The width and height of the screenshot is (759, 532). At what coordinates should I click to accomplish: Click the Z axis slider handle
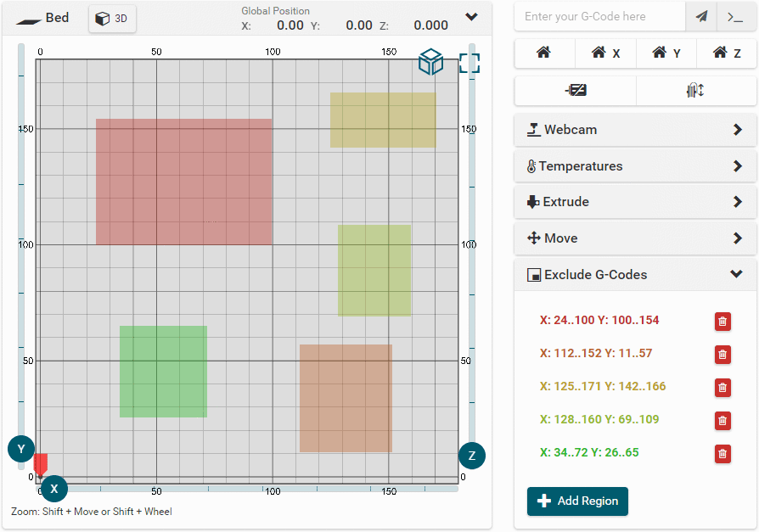[x=472, y=456]
